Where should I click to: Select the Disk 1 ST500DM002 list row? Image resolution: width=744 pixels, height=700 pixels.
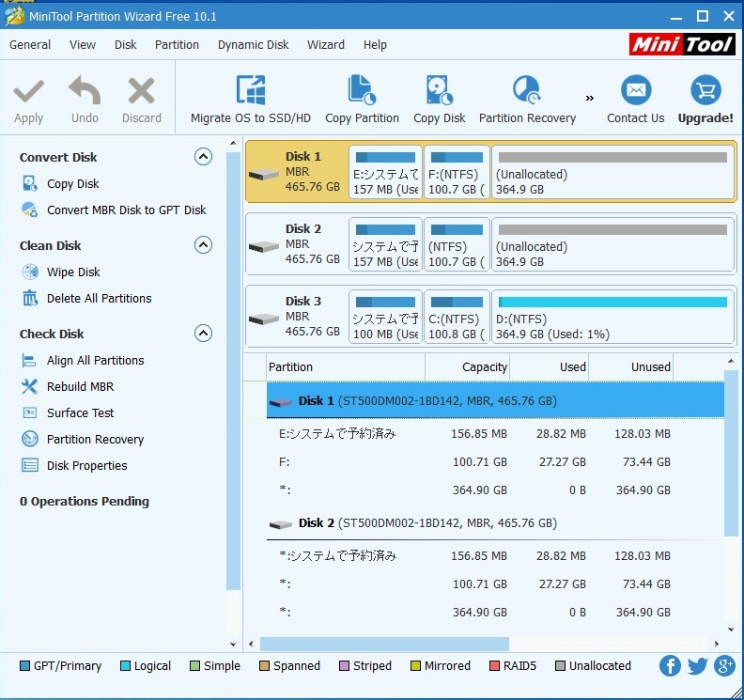tap(495, 400)
